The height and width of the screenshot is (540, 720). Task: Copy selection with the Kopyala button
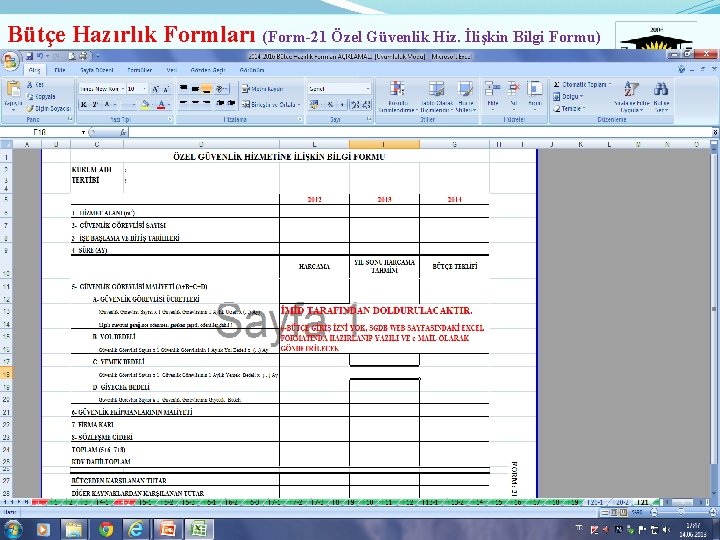coord(41,96)
